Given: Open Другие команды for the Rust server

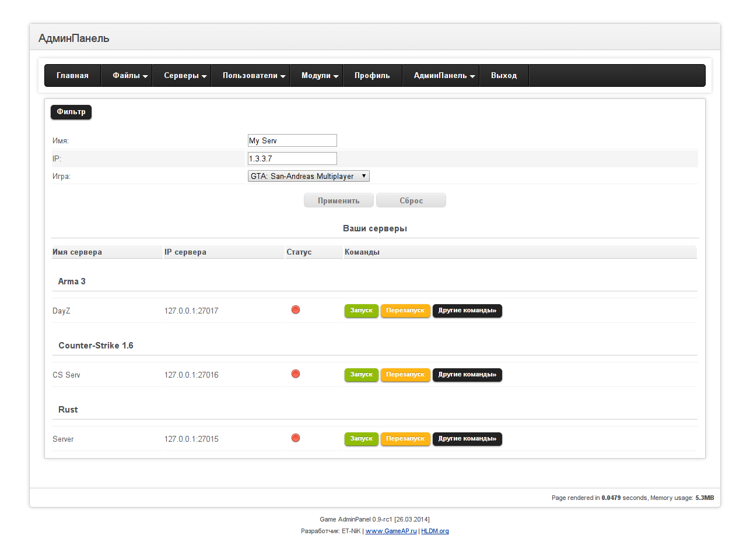Looking at the screenshot, I should 467,439.
